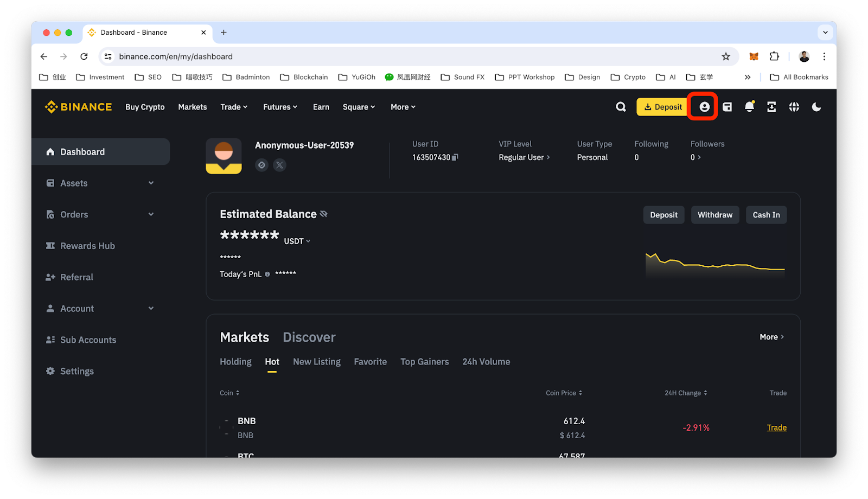Reload the page
This screenshot has height=499, width=868.
coord(84,56)
